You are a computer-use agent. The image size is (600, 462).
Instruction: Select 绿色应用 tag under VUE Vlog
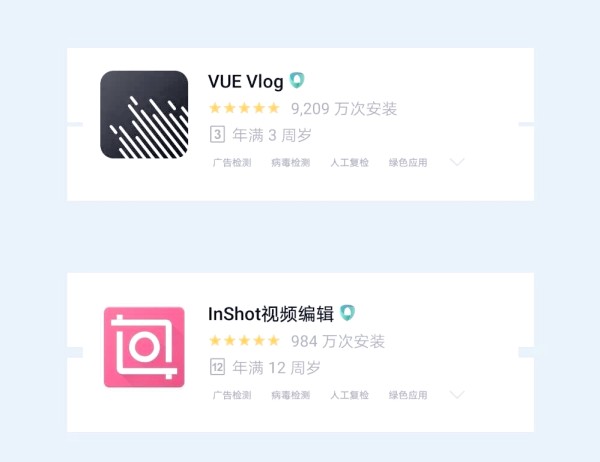click(x=408, y=163)
